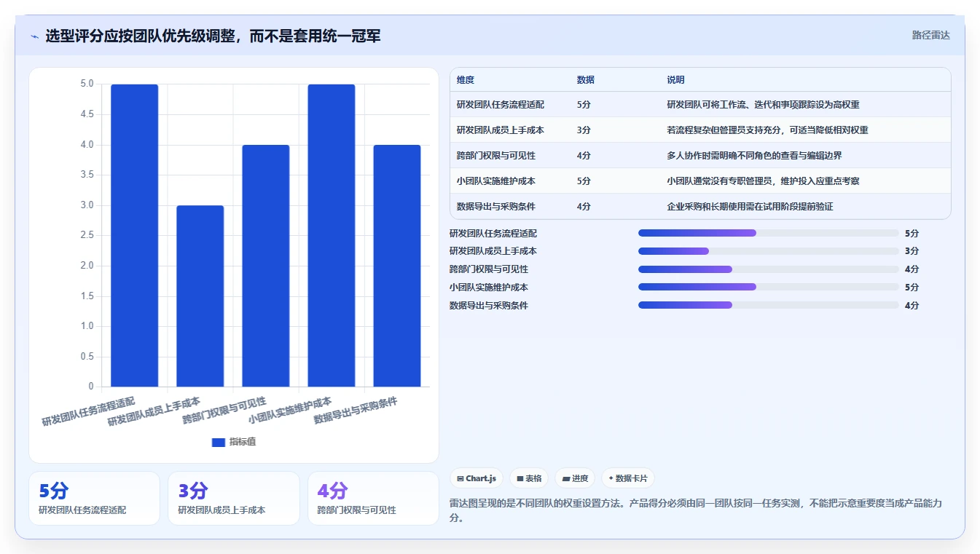Click the progress bar for 研发团队任务流程适配
The height and width of the screenshot is (554, 980).
click(769, 233)
